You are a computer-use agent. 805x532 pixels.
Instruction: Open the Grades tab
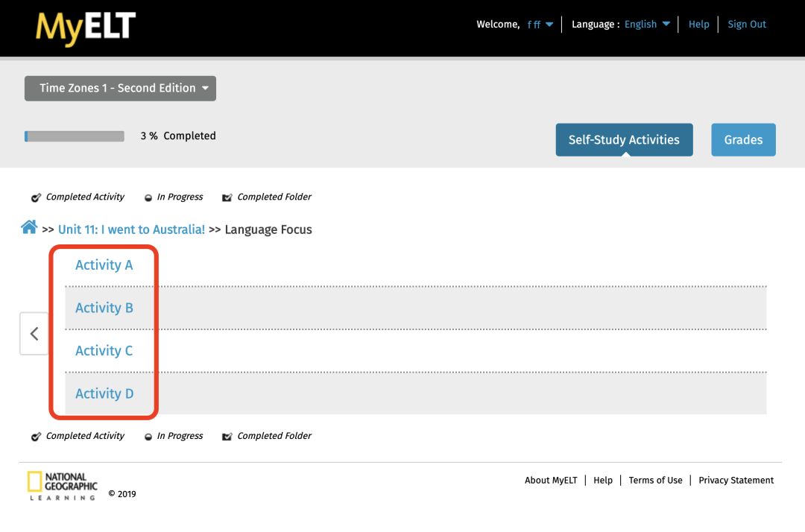coord(743,139)
